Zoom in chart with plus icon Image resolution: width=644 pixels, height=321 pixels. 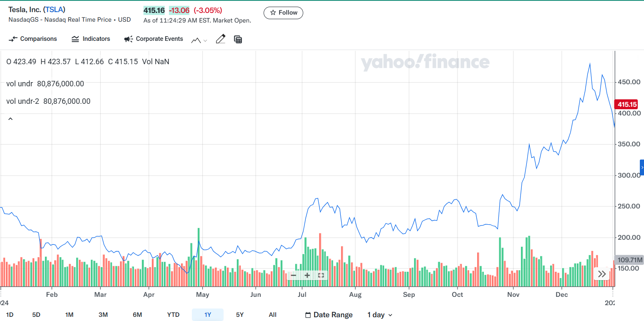307,275
